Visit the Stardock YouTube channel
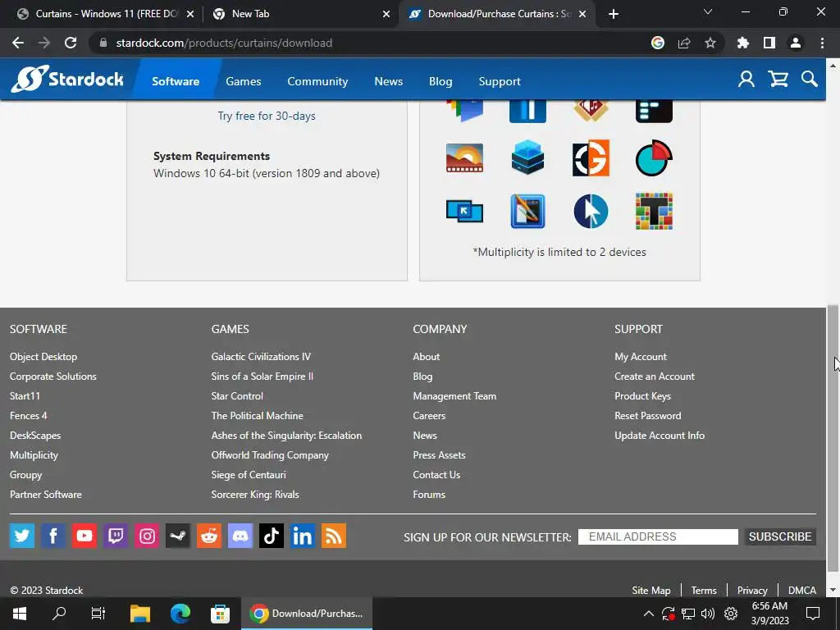Viewport: 840px width, 630px height. pyautogui.click(x=84, y=536)
